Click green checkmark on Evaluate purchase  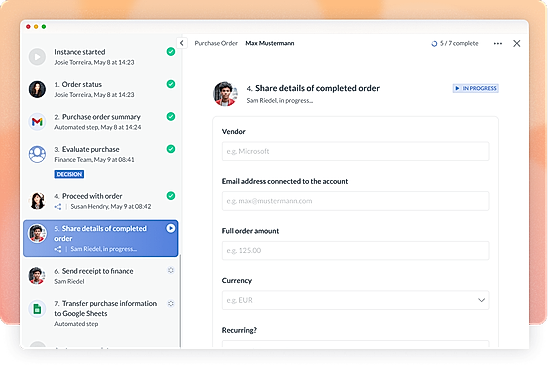tap(171, 149)
